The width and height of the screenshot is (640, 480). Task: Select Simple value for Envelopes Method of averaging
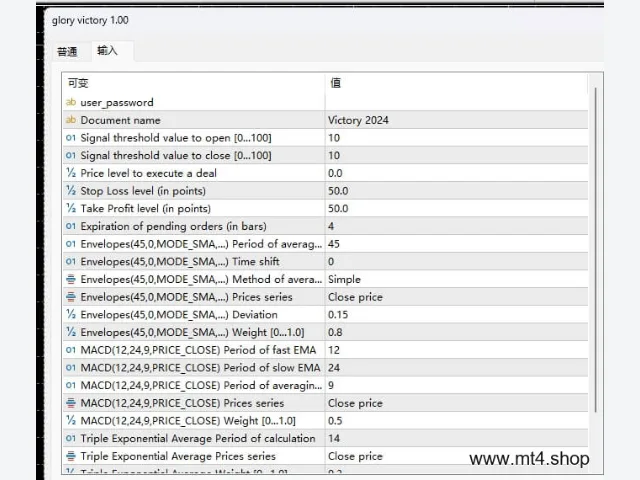344,280
